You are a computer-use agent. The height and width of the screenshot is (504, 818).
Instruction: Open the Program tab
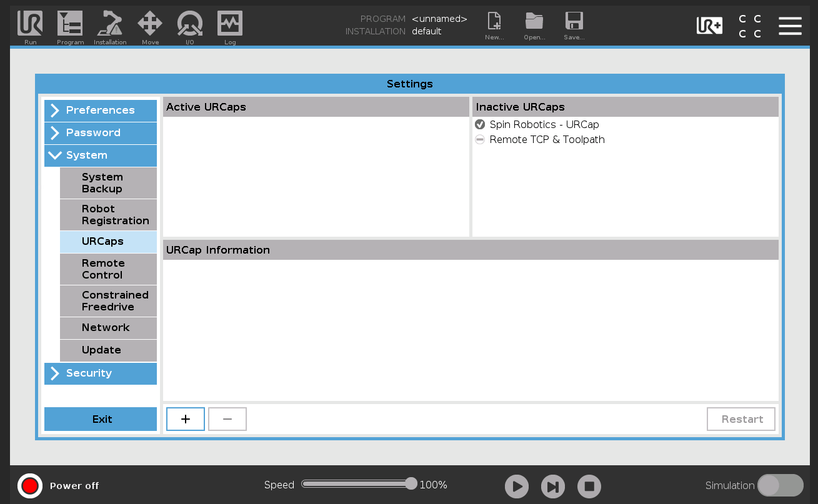(x=70, y=28)
